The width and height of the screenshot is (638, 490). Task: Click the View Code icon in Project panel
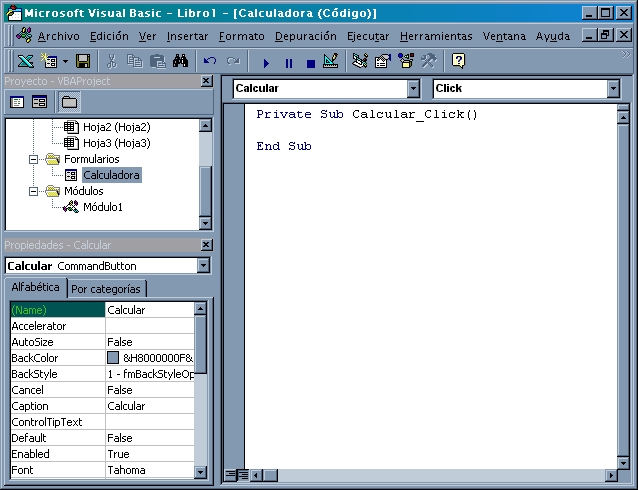click(x=18, y=102)
